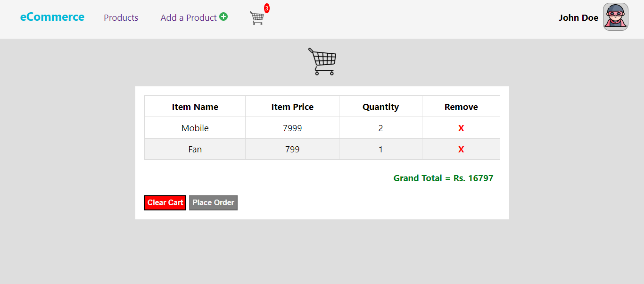Click the Mobile item name cell
The height and width of the screenshot is (284, 644).
(x=195, y=127)
